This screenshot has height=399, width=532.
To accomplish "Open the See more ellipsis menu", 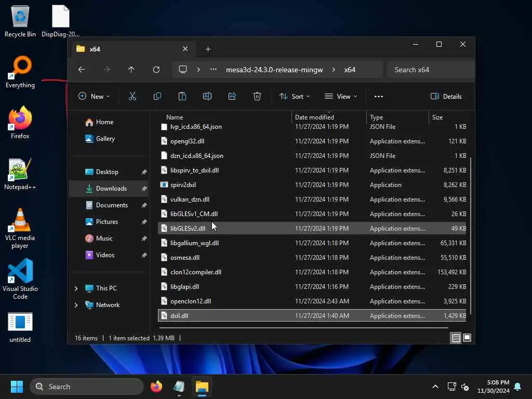I will [379, 96].
